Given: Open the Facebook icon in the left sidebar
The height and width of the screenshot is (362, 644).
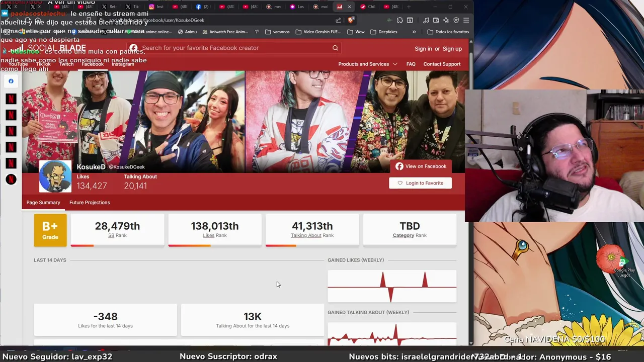Looking at the screenshot, I should click(x=11, y=81).
